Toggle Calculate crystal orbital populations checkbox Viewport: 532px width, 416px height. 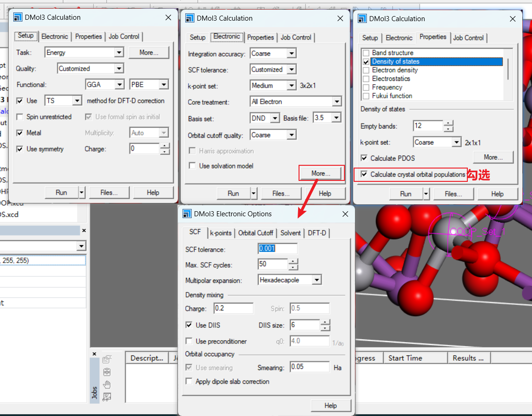(364, 174)
